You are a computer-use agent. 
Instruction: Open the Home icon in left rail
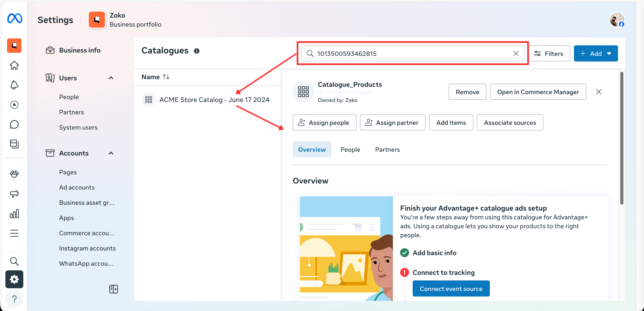tap(14, 65)
